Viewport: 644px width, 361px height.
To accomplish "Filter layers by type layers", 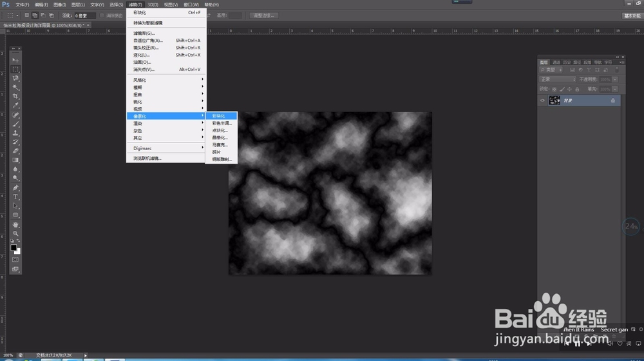I will point(589,70).
